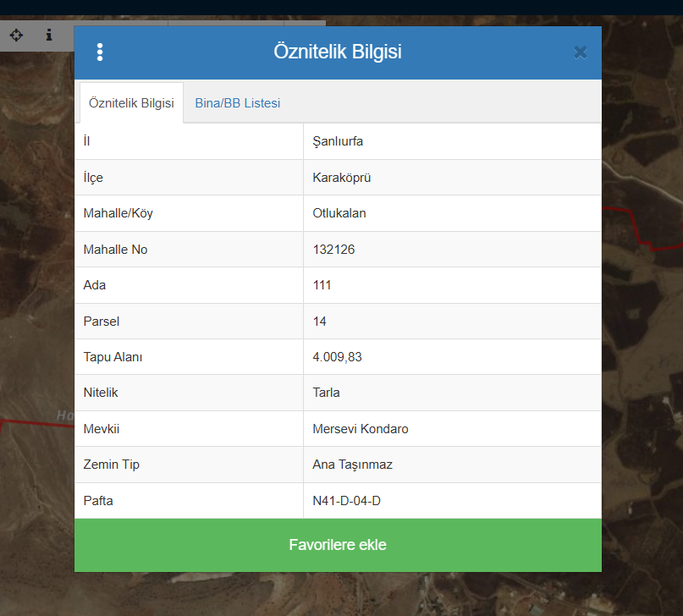
Task: Click the Şanlıurfa province value
Action: click(338, 141)
